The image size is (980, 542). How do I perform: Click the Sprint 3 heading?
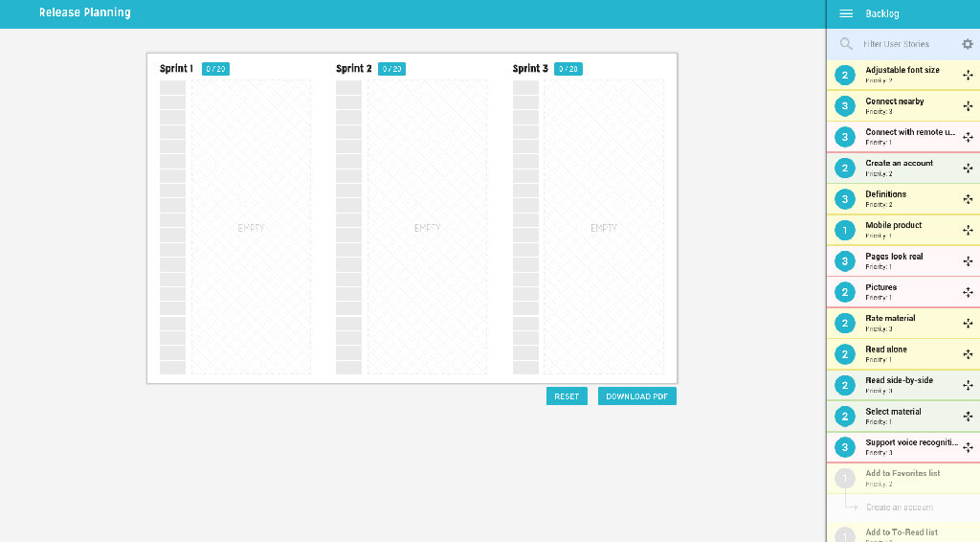click(x=530, y=69)
